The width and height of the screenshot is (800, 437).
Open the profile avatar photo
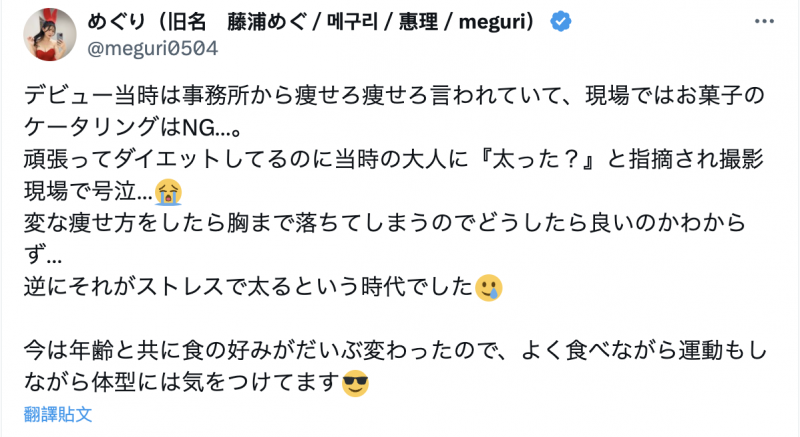coord(48,34)
